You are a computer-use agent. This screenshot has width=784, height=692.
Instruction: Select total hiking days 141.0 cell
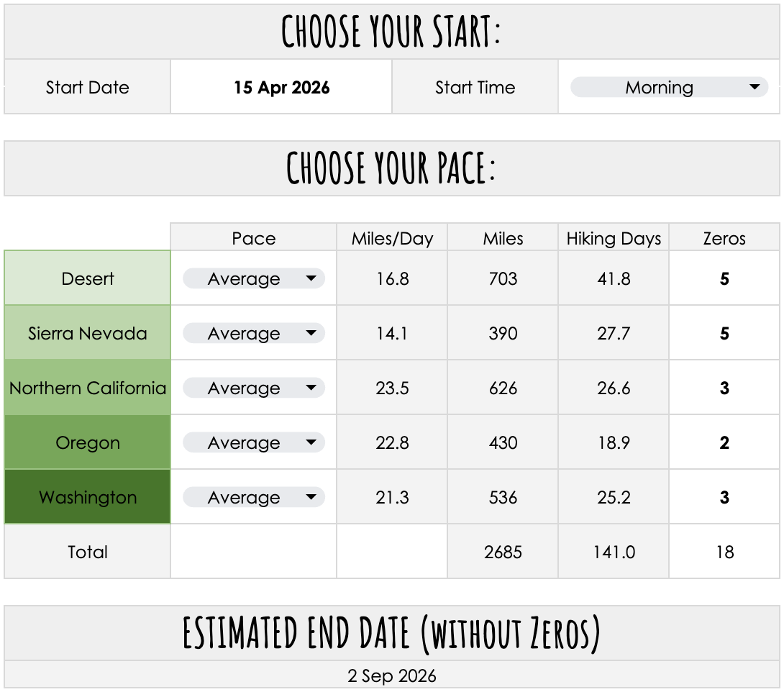[614, 552]
